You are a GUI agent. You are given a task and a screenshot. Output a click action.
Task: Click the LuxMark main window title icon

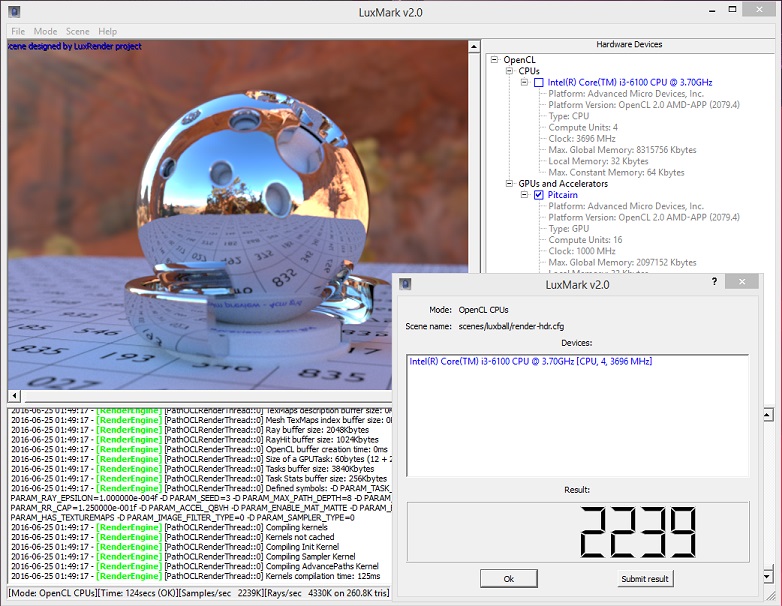(x=14, y=11)
